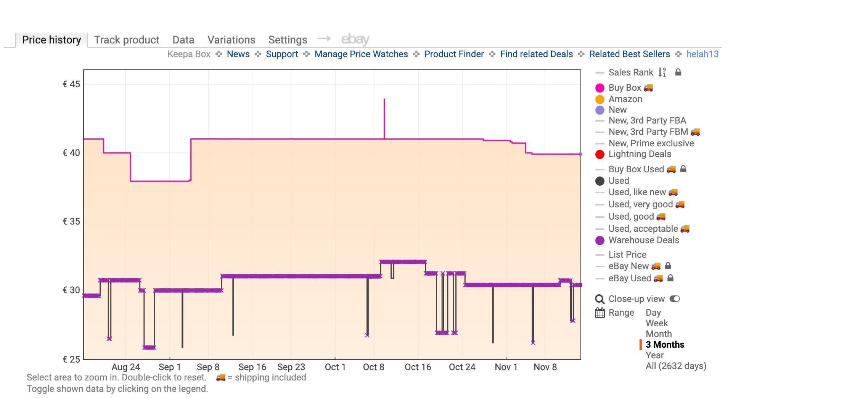
Task: Open the Track product tab
Action: (127, 40)
